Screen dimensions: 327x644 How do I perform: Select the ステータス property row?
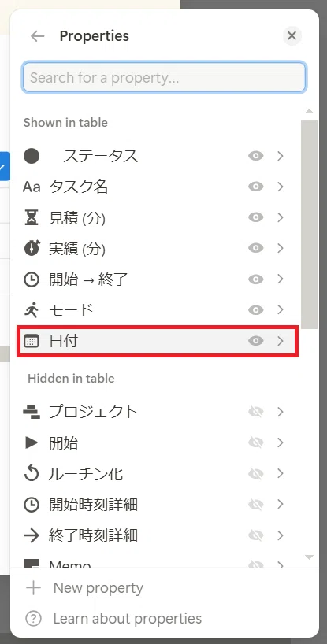(x=158, y=156)
